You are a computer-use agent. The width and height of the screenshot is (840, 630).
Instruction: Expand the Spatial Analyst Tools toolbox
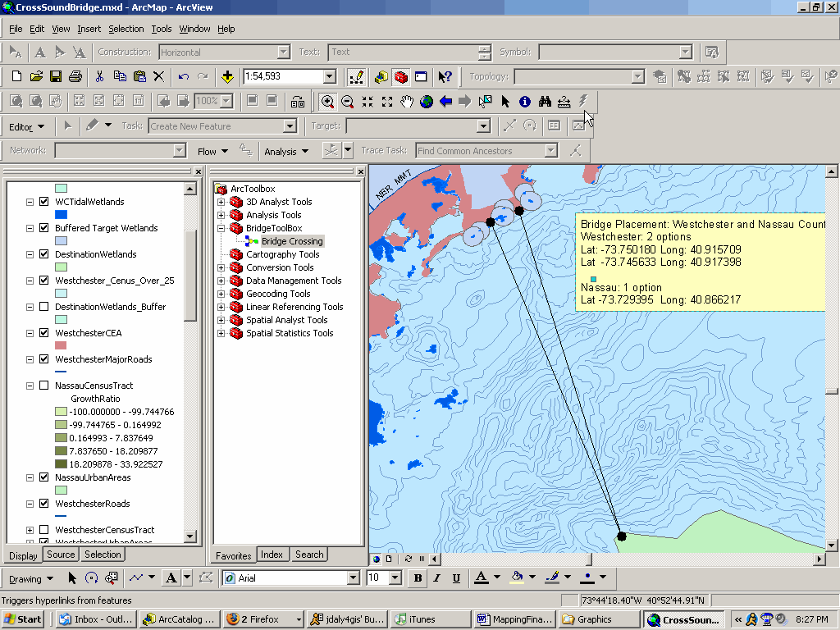tap(221, 320)
